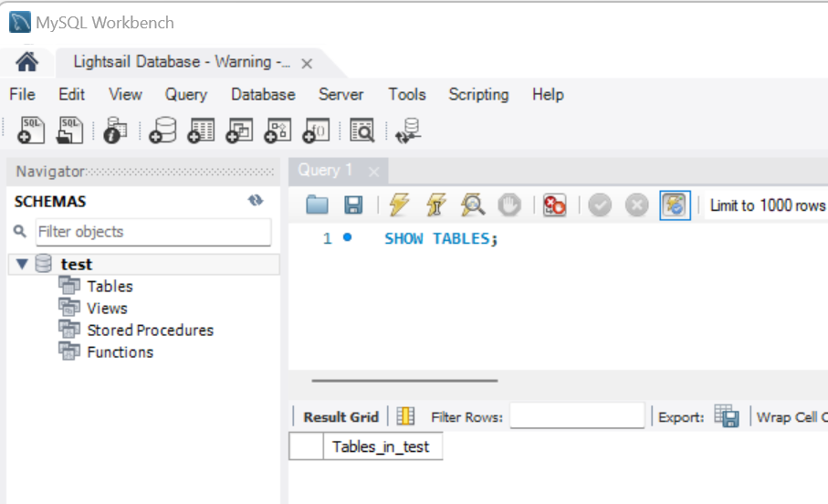Commit the current transaction

(600, 205)
